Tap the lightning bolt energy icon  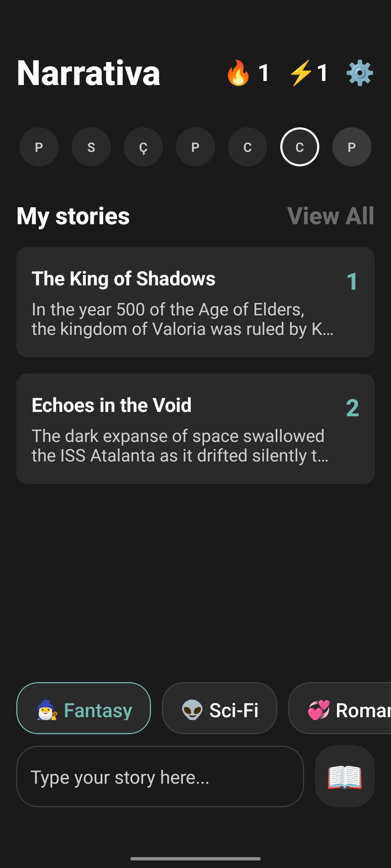point(300,73)
